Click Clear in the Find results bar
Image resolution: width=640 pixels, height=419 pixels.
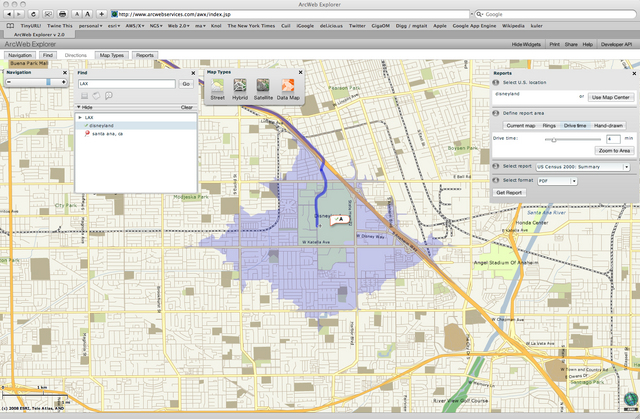click(x=187, y=107)
